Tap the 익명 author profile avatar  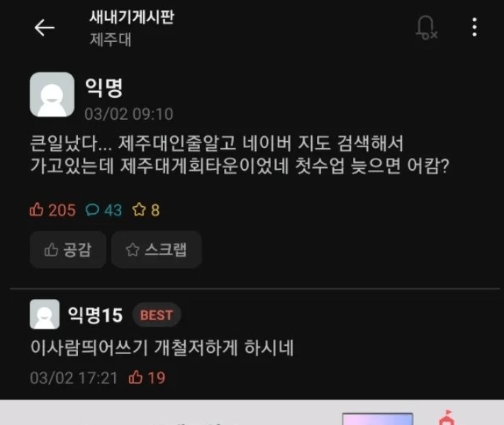tap(52, 94)
